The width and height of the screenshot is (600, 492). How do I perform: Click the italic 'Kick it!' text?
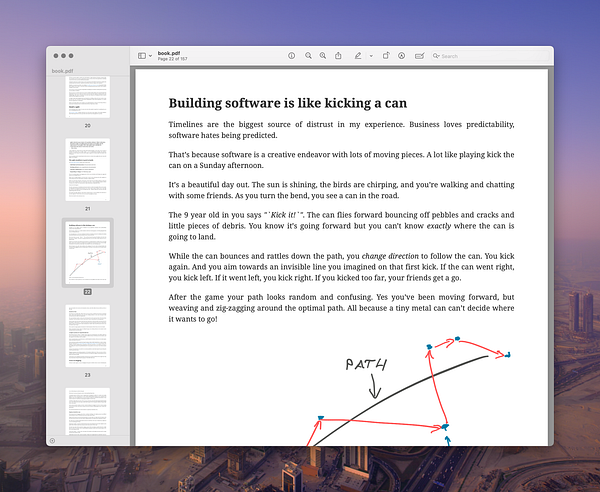coord(283,215)
